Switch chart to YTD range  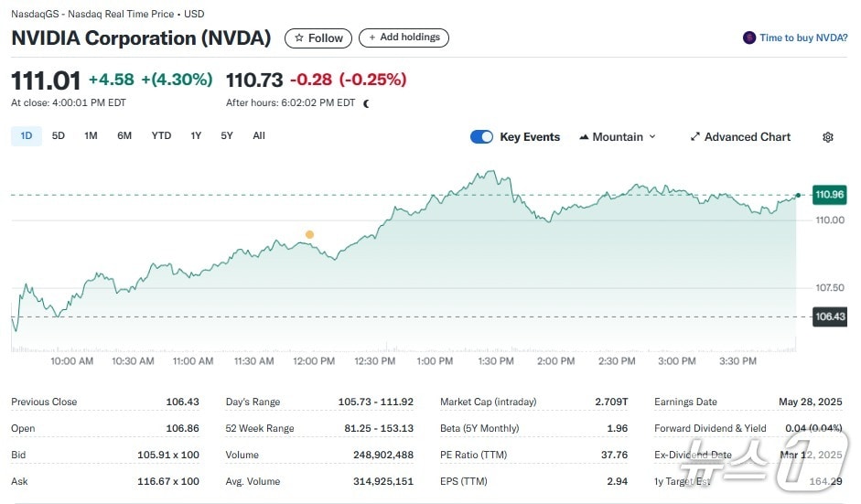pos(161,136)
